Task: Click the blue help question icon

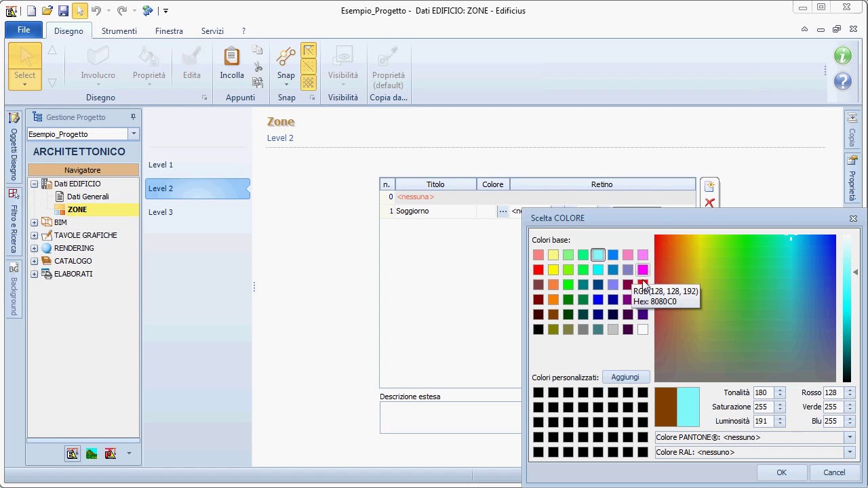Action: pos(843,82)
